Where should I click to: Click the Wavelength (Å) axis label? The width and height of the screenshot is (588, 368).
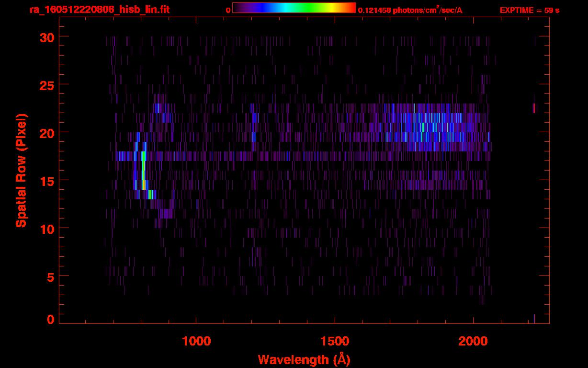tap(304, 359)
